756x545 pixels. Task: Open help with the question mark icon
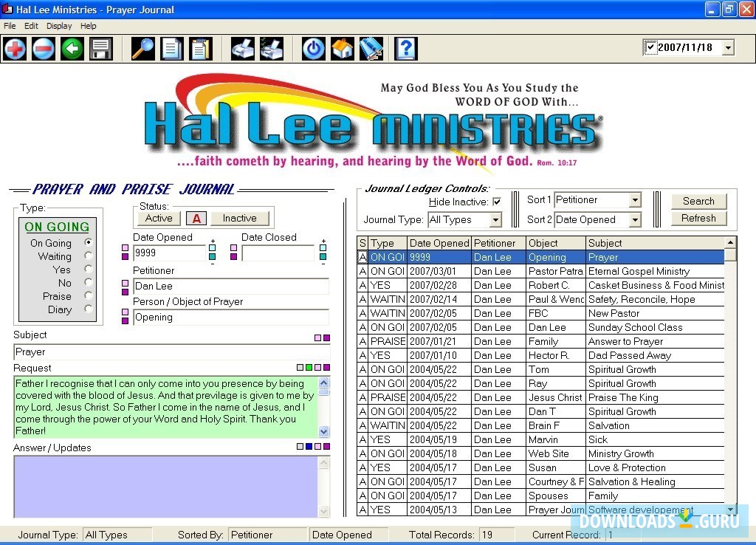(406, 49)
